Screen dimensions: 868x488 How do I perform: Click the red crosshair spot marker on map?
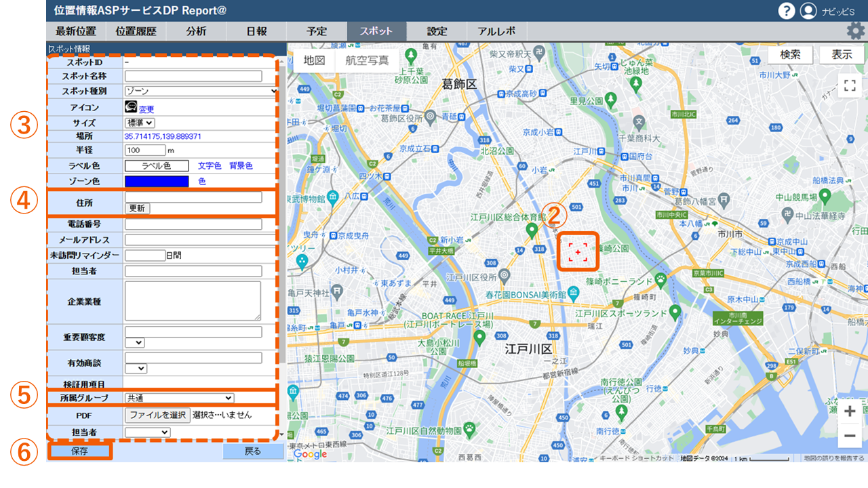coord(578,252)
